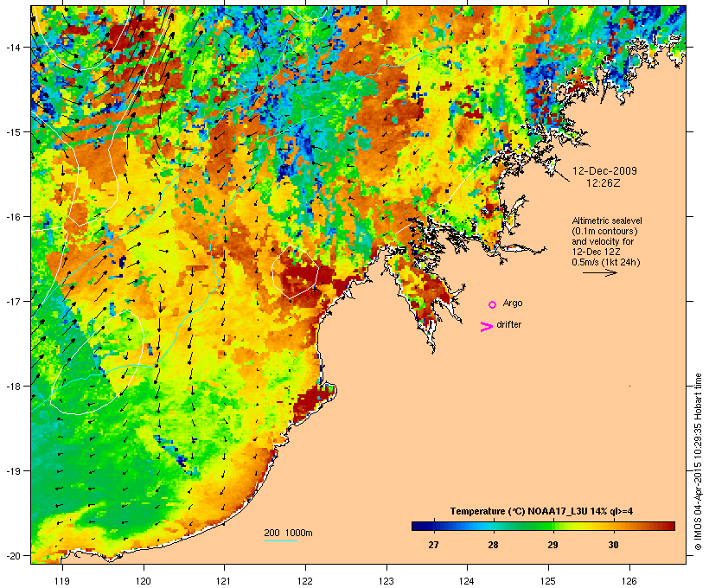Click the 'Argo' legend label
The height and width of the screenshot is (588, 709).
513,304
